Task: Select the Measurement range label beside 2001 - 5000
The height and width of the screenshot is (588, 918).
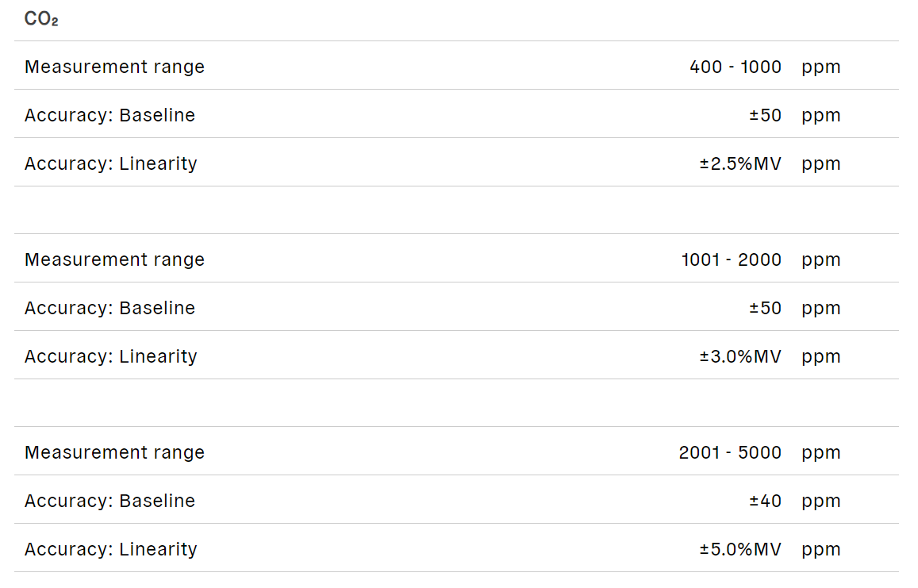Action: tap(114, 452)
